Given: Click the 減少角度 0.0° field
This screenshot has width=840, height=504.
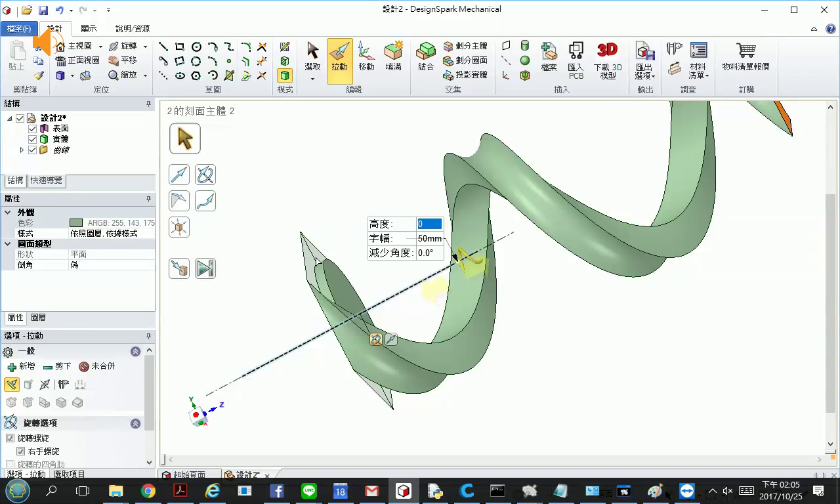Looking at the screenshot, I should [430, 253].
